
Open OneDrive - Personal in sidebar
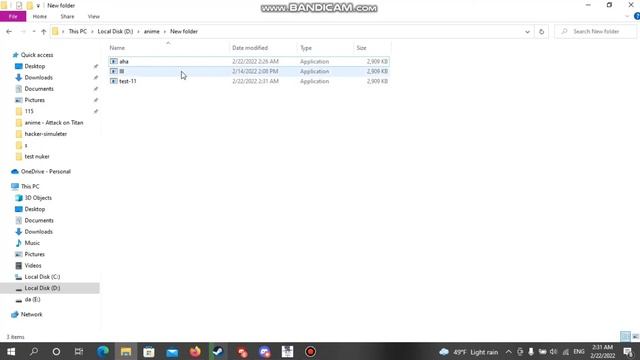tap(45, 171)
